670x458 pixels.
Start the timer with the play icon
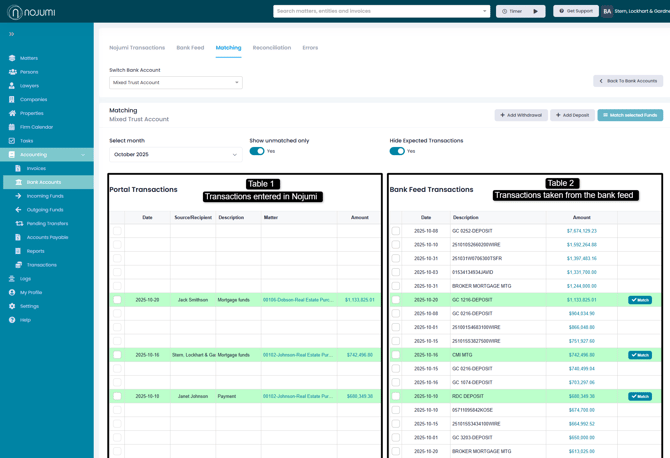point(535,11)
